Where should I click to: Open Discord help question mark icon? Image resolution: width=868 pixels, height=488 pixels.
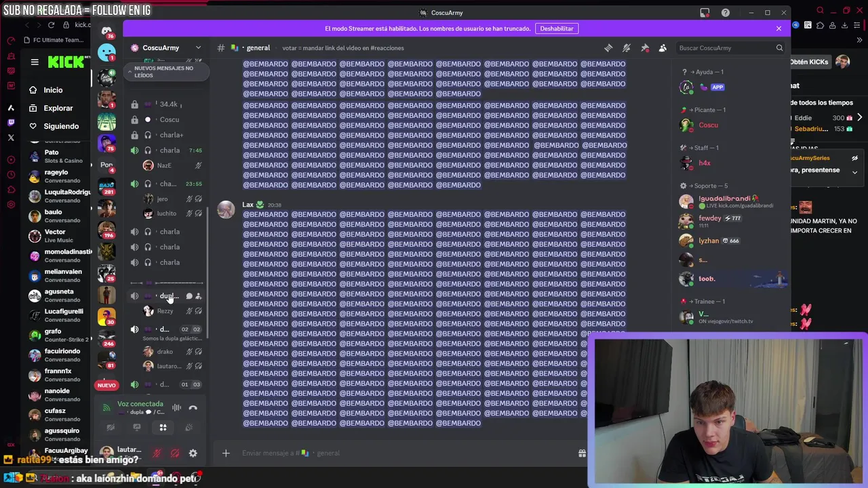[x=726, y=13]
